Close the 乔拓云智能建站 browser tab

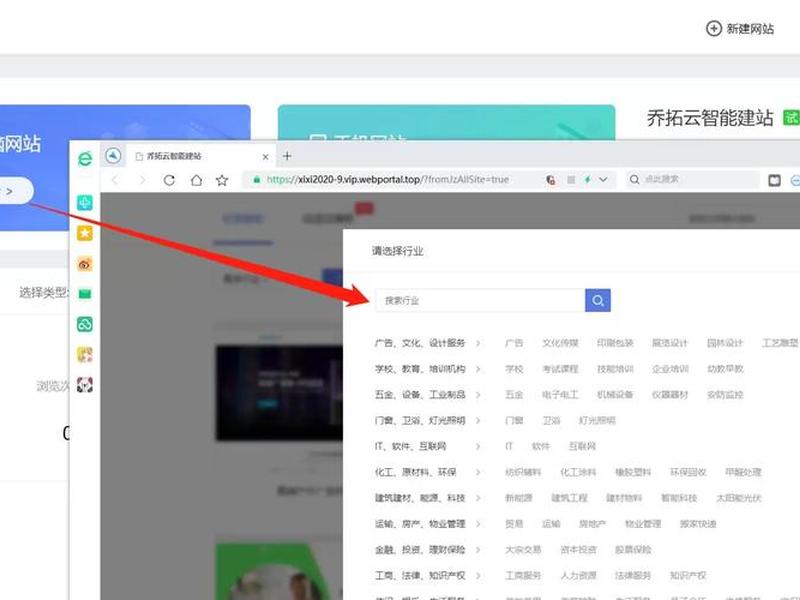pyautogui.click(x=265, y=157)
